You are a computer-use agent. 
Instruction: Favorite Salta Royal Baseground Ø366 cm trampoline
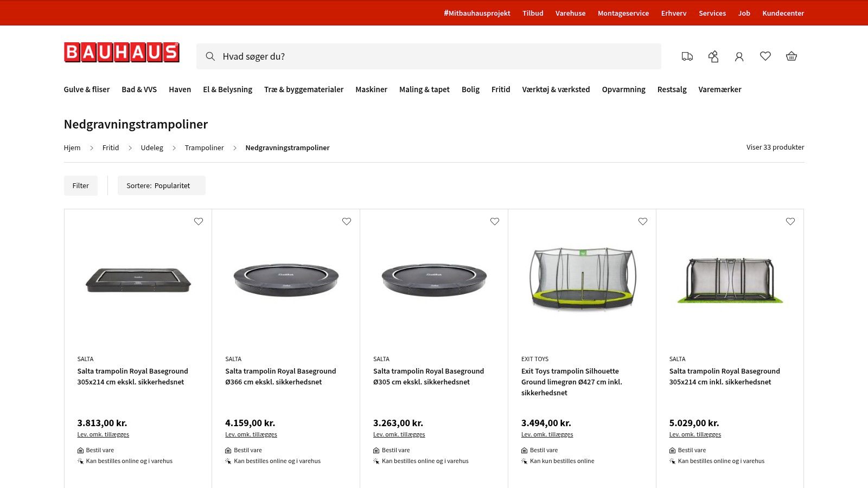point(347,221)
